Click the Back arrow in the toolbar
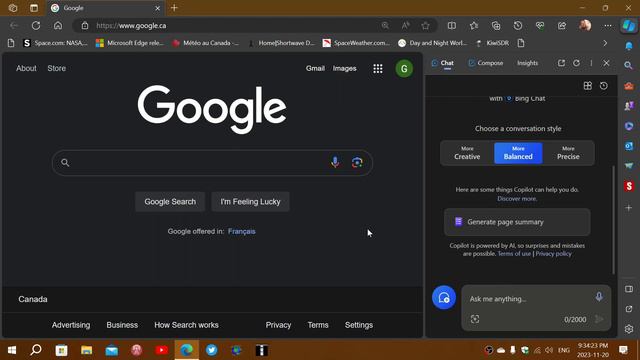 point(14,26)
